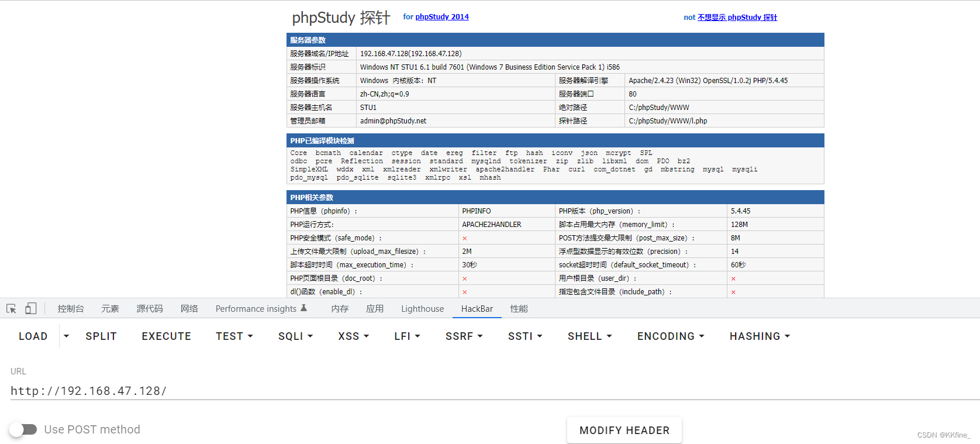
Task: Click the safe_mode red cross value
Action: tap(465, 238)
